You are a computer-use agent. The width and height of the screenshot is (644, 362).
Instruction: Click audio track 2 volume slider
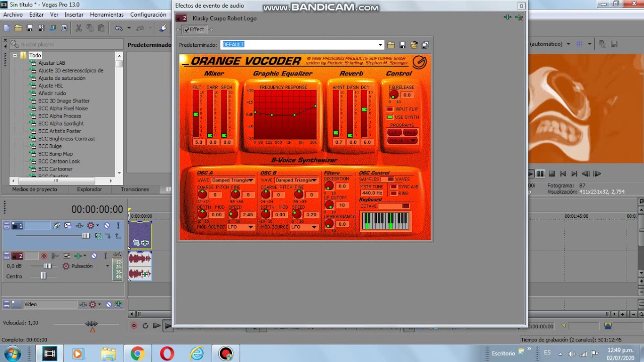(x=47, y=266)
